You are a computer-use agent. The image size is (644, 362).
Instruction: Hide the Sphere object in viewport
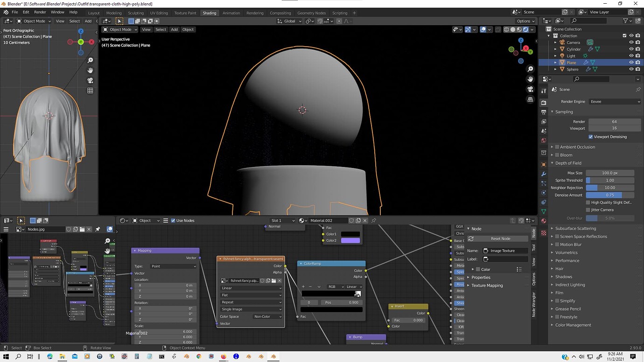click(x=631, y=69)
